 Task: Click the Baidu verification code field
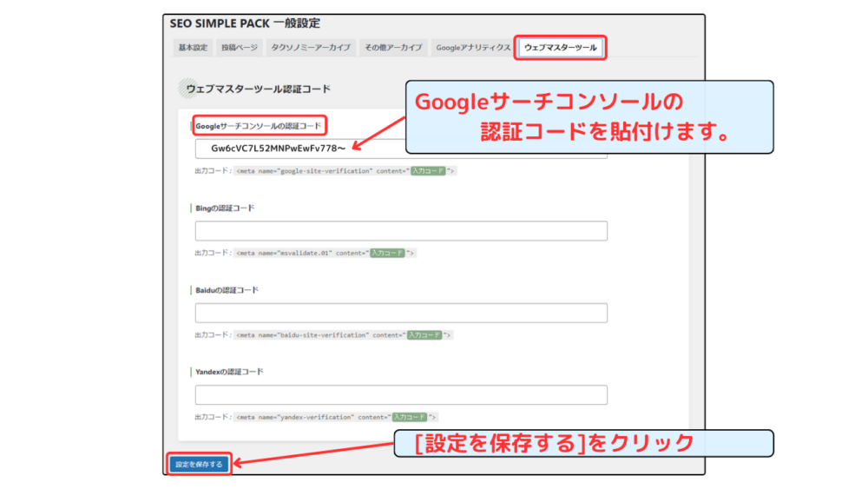pos(401,313)
